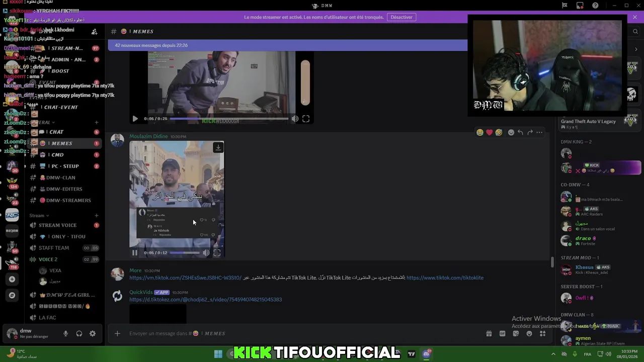React with the red heart emoji
Viewport: 644px width, 362px height.
click(489, 132)
